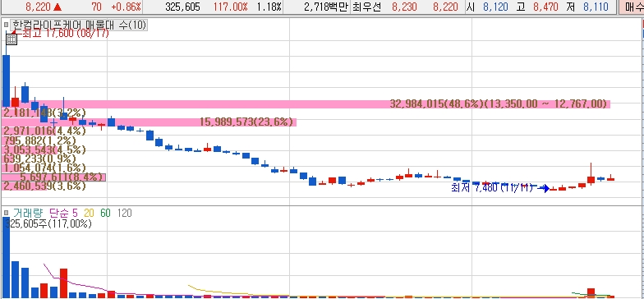Click the 2,460,539(3.6%) profile value
Image resolution: width=644 pixels, height=299 pixels.
click(x=44, y=186)
